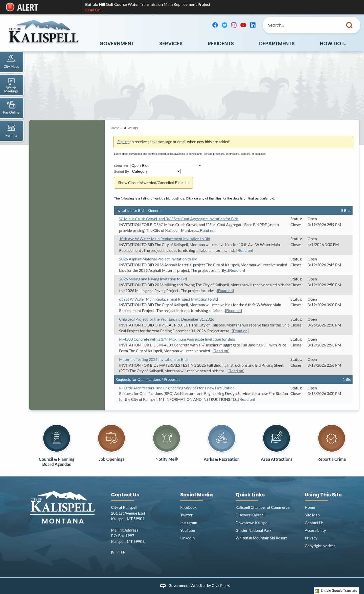The image size is (364, 594).
Task: Open Pay Online sidebar button
Action: (11, 108)
